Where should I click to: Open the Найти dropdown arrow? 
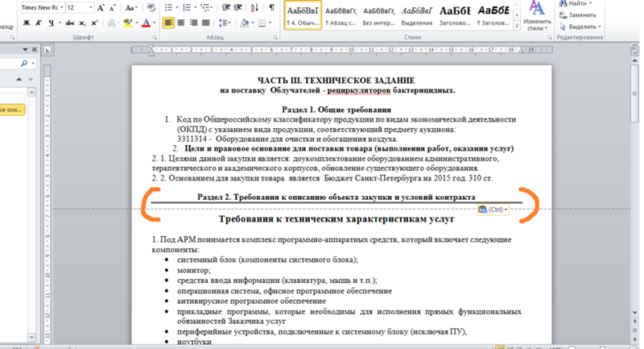[591, 3]
